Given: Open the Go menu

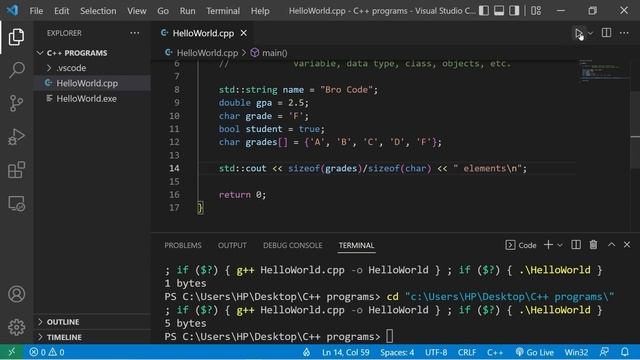Looking at the screenshot, I should coord(163,11).
